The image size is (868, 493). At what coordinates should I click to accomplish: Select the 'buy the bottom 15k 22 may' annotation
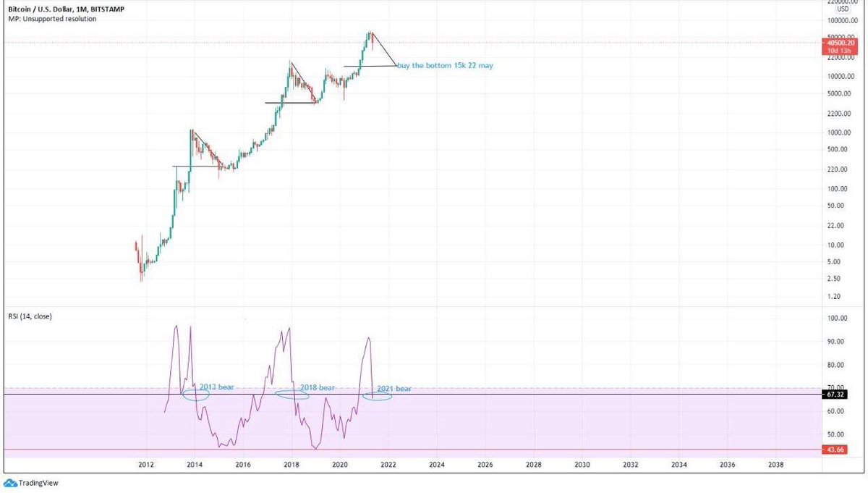[x=446, y=65]
